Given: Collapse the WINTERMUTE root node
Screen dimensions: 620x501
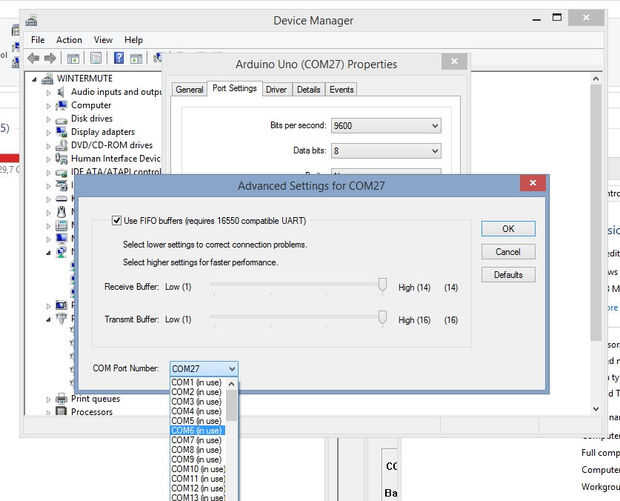Looking at the screenshot, I should [x=34, y=79].
